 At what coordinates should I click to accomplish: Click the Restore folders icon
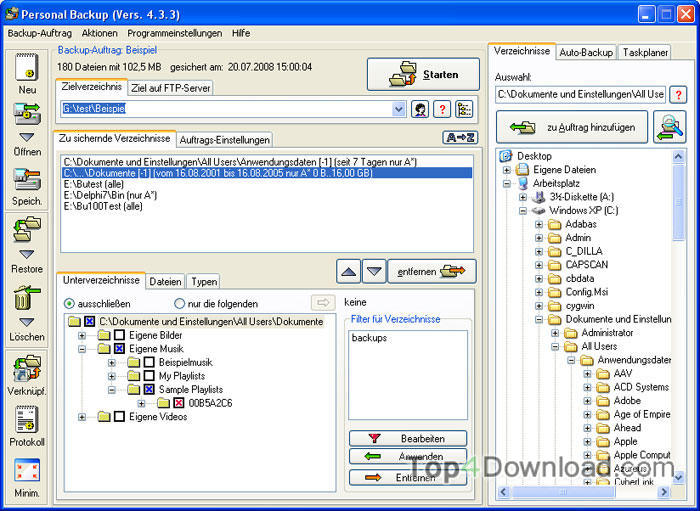(27, 229)
